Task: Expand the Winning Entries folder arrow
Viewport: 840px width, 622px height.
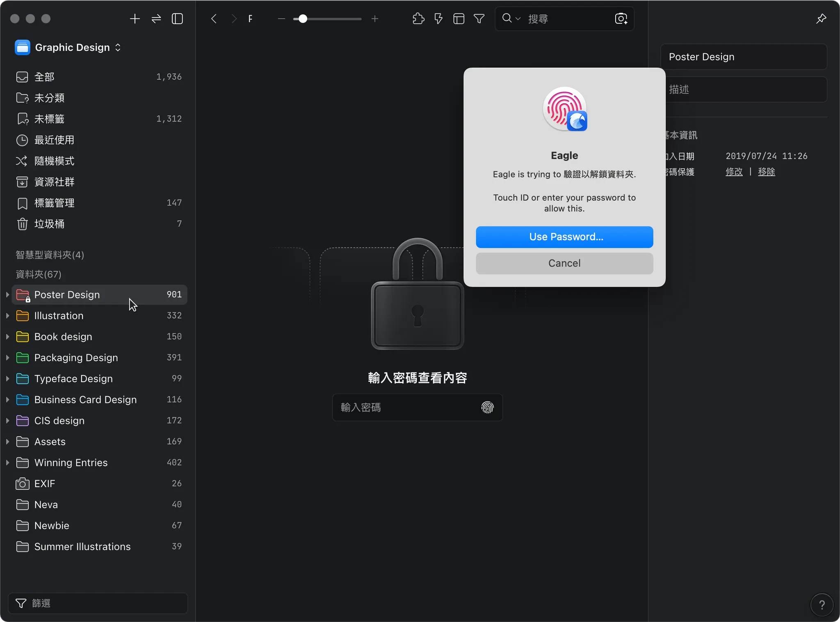Action: 7,463
